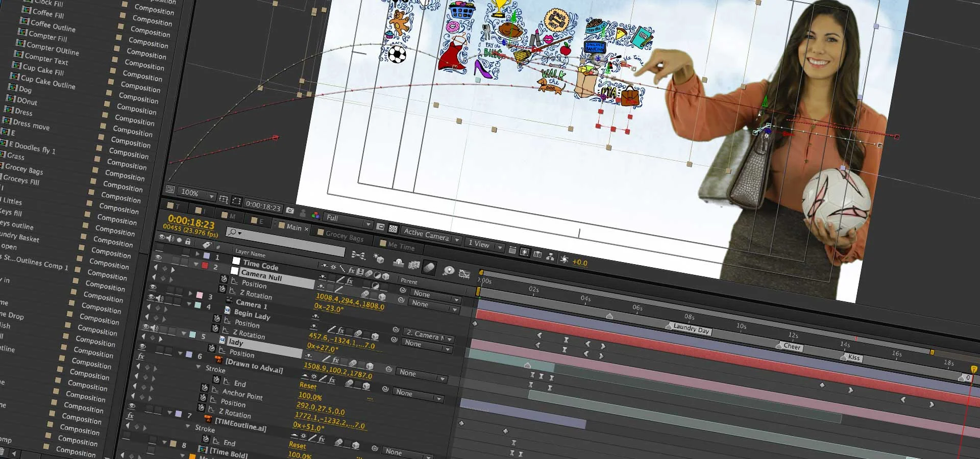Close the Main tab with its x
This screenshot has width=980, height=459.
tap(306, 229)
